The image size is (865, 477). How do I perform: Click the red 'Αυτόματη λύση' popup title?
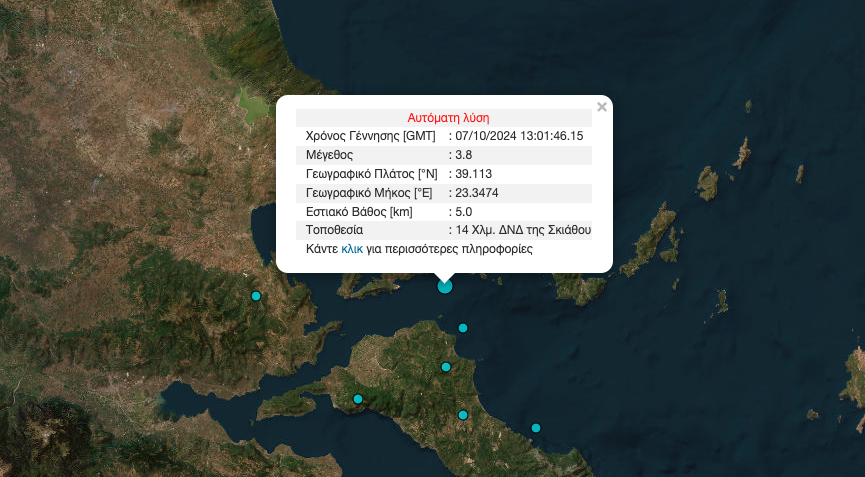(x=448, y=117)
